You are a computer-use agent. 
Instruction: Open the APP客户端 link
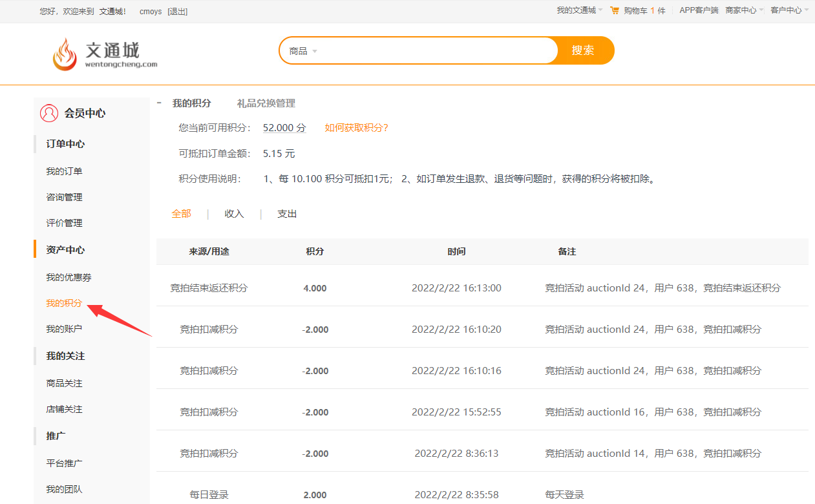tap(699, 10)
